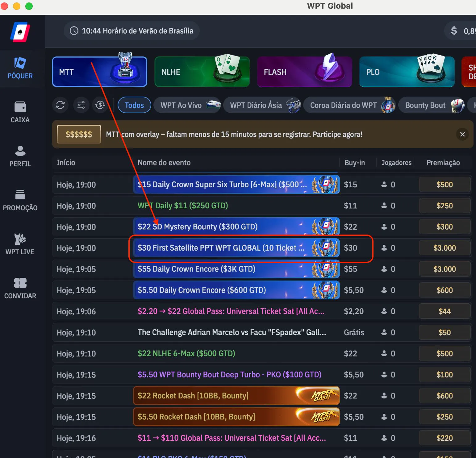Click the $$$$$$ overlay button
This screenshot has height=458, width=476.
pyautogui.click(x=79, y=134)
